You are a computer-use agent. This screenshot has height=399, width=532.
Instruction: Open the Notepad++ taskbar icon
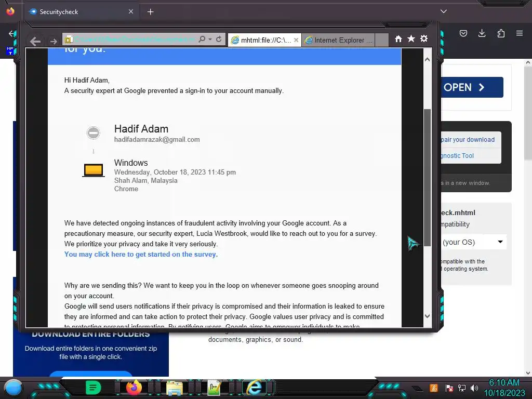click(x=214, y=388)
